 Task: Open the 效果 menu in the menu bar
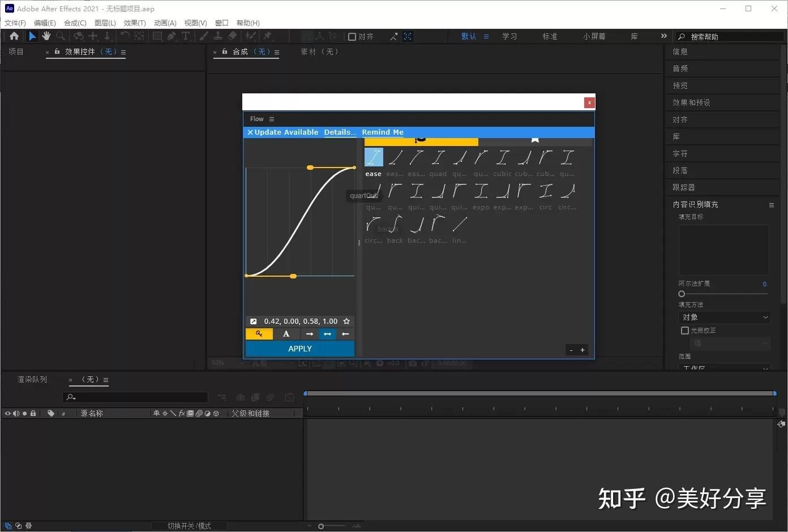pyautogui.click(x=134, y=23)
